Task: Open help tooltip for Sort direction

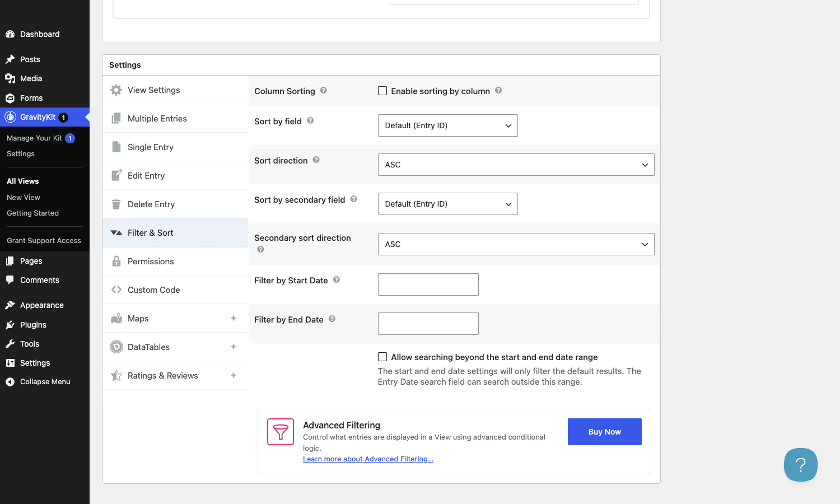Action: [316, 160]
